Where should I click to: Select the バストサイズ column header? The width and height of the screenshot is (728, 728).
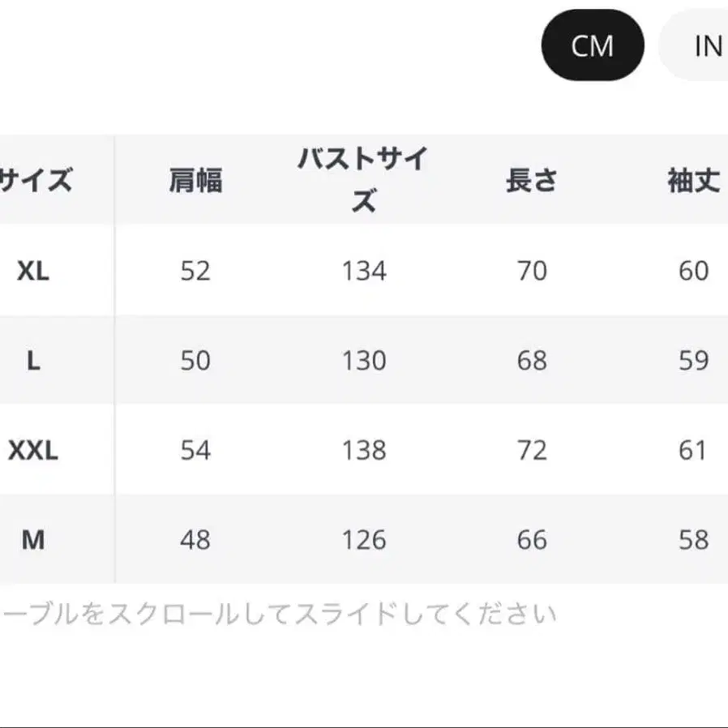coord(362,180)
